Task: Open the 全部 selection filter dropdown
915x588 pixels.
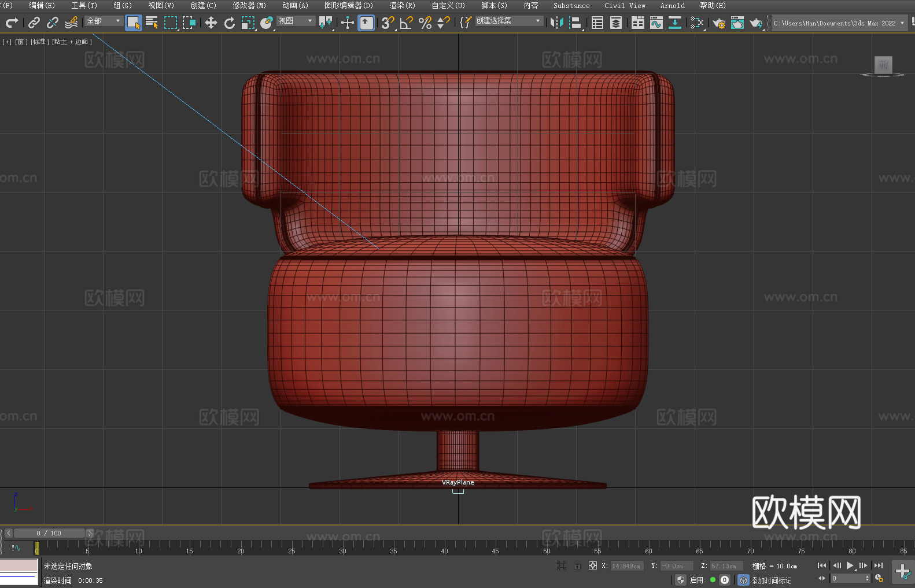Action: 104,21
